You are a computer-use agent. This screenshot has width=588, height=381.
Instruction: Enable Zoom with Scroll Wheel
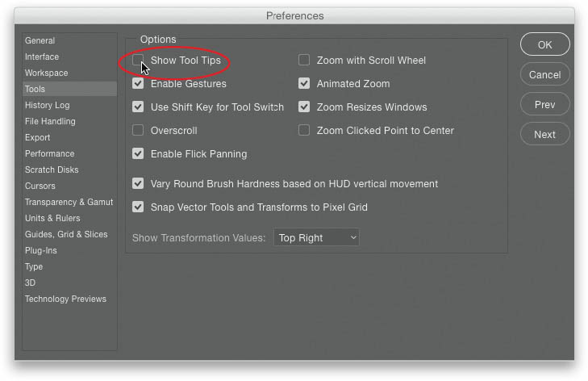pos(304,61)
